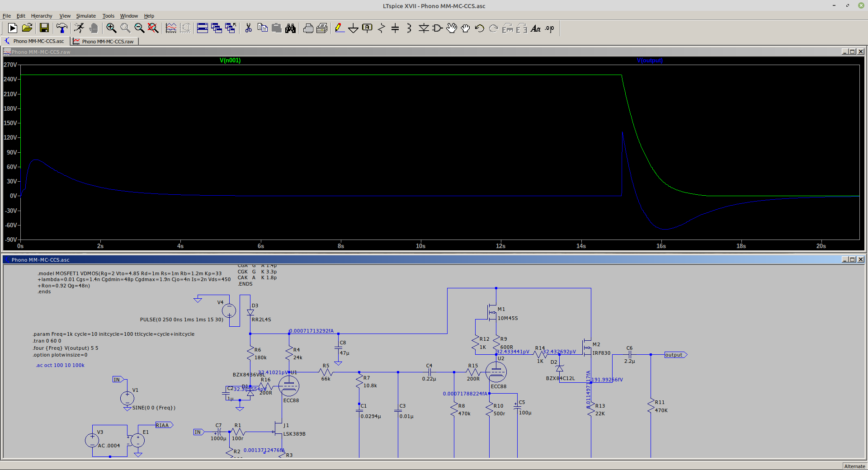Click the PULSE(0 250 0ns 1ms 1ms 15 30) text
This screenshot has width=868, height=470.
pyautogui.click(x=182, y=320)
